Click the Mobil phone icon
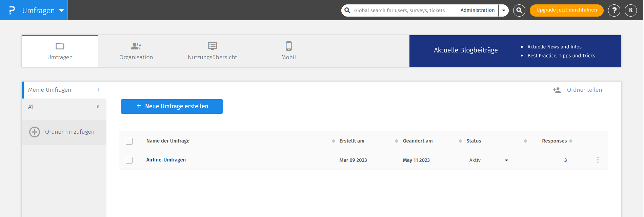The height and width of the screenshot is (217, 644). pos(289,46)
